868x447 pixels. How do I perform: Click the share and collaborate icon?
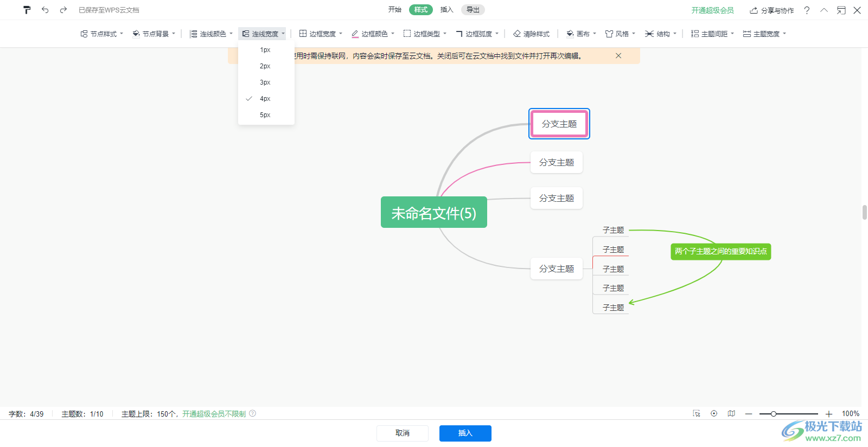[754, 10]
